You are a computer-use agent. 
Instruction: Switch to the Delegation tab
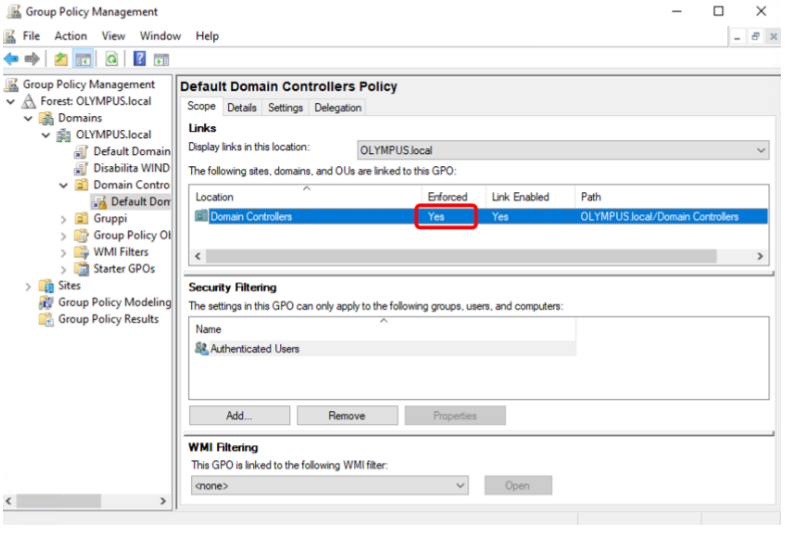pos(338,108)
